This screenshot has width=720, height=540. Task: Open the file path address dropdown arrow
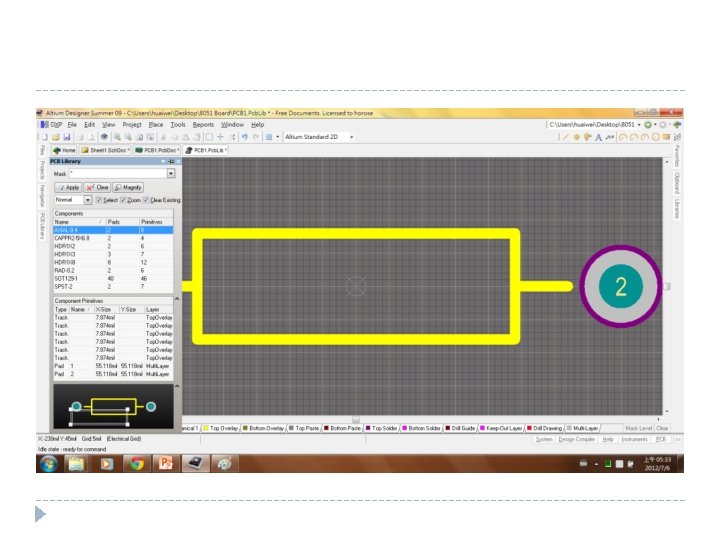point(639,124)
